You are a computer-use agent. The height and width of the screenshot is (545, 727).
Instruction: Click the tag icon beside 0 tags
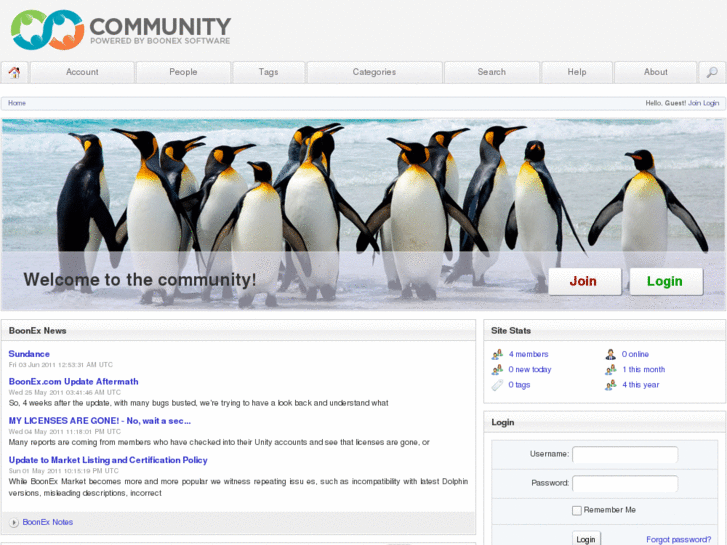point(497,385)
